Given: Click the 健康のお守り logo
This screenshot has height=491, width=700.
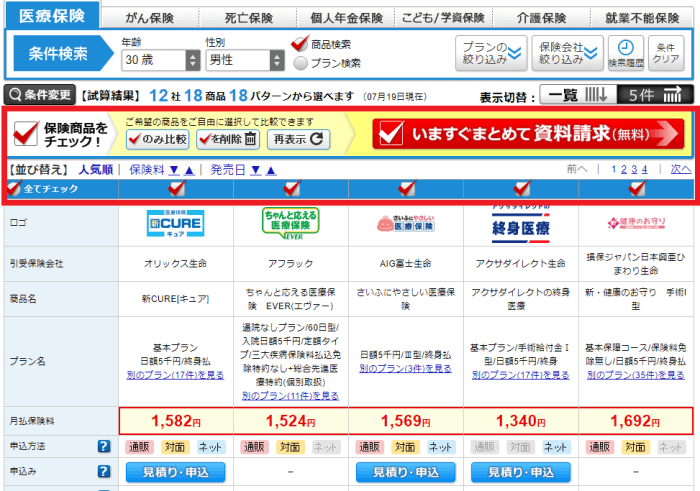Looking at the screenshot, I should click(x=636, y=223).
